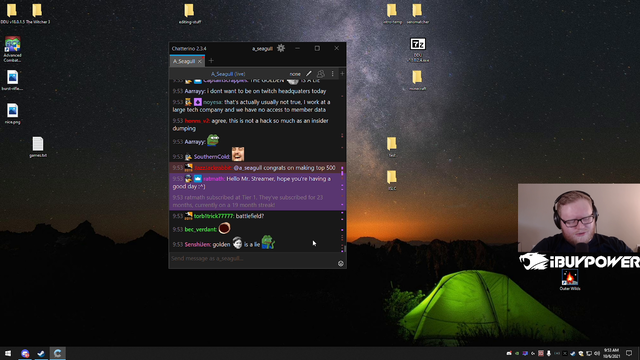Screen dimensions: 640x360
Task: Open the a_seagull account switcher
Action: [x=262, y=49]
